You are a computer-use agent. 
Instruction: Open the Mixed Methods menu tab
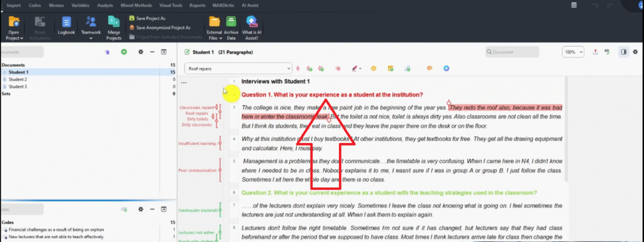pos(136,5)
